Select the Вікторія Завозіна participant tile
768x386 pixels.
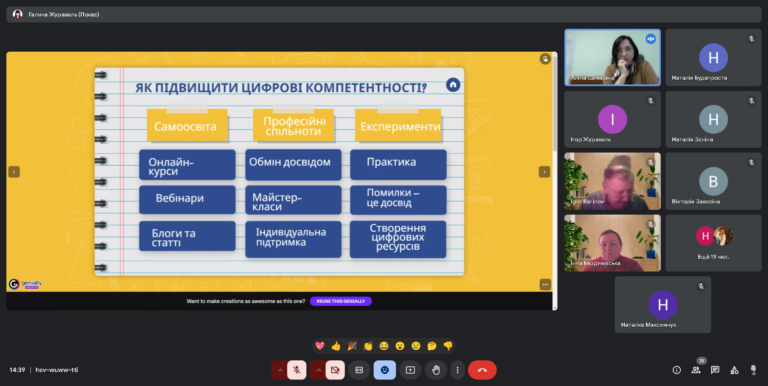(x=713, y=181)
